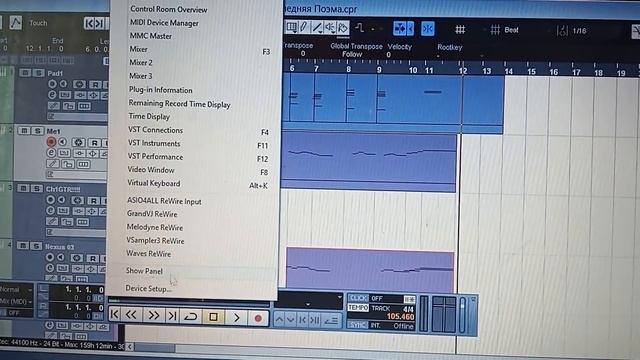The height and width of the screenshot is (360, 640).
Task: Click the transport Stop button
Action: [213, 317]
